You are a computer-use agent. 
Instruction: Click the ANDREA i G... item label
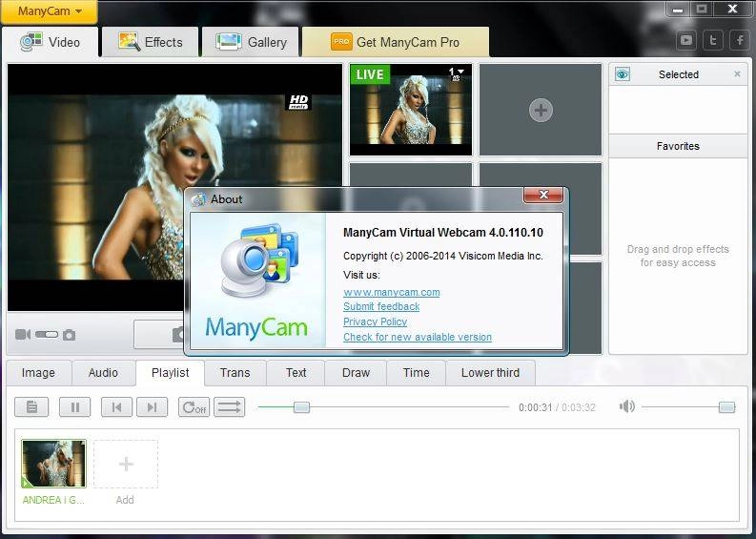coord(53,500)
